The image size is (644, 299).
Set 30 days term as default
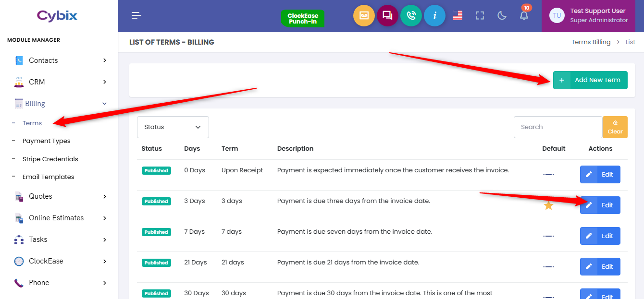(548, 297)
